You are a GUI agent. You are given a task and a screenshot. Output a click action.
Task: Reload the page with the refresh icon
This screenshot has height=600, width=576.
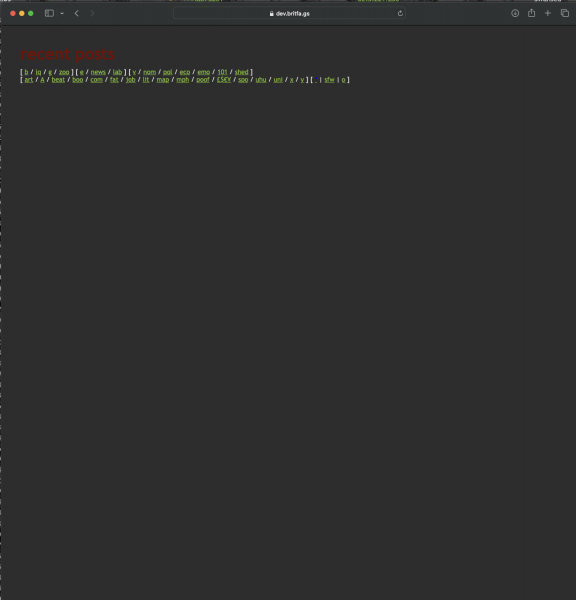click(400, 13)
